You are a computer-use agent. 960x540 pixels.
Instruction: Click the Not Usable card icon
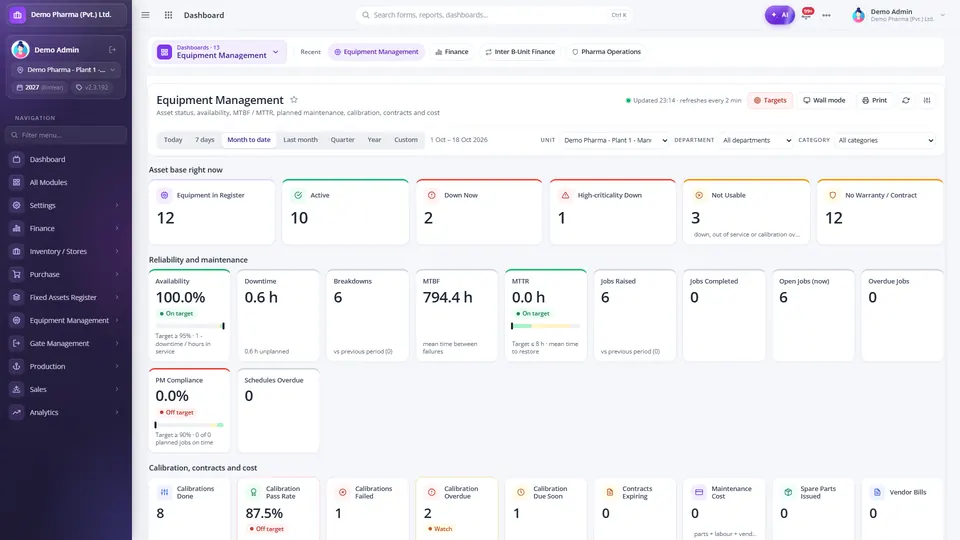[x=699, y=195]
